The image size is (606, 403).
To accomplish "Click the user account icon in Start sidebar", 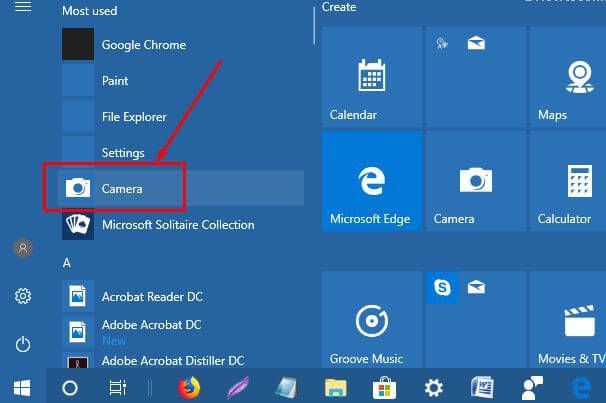I will (23, 248).
